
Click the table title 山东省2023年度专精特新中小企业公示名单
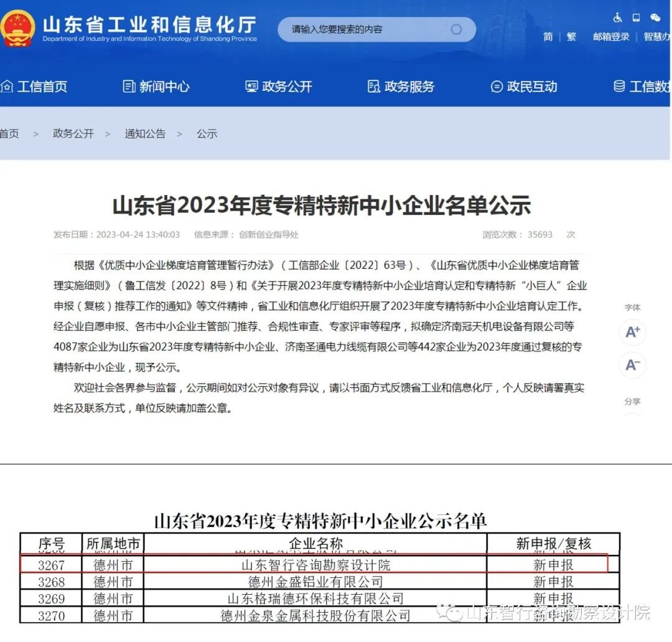(320, 521)
